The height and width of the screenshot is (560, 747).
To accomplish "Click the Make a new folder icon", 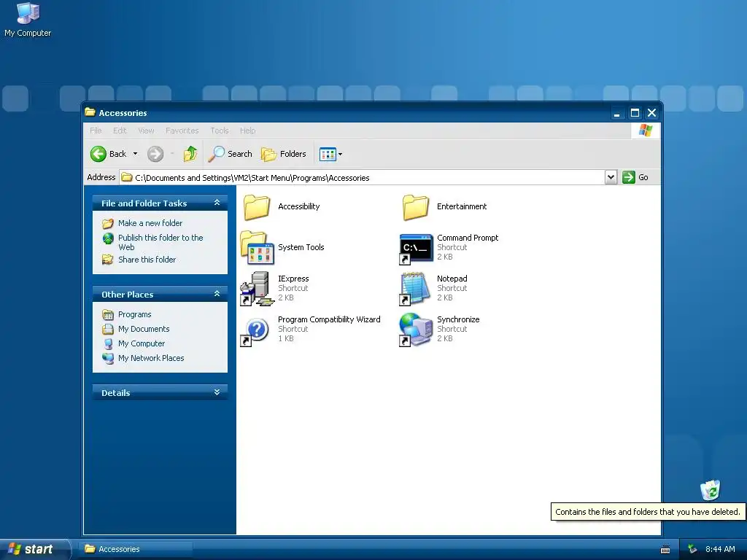I will coord(108,223).
